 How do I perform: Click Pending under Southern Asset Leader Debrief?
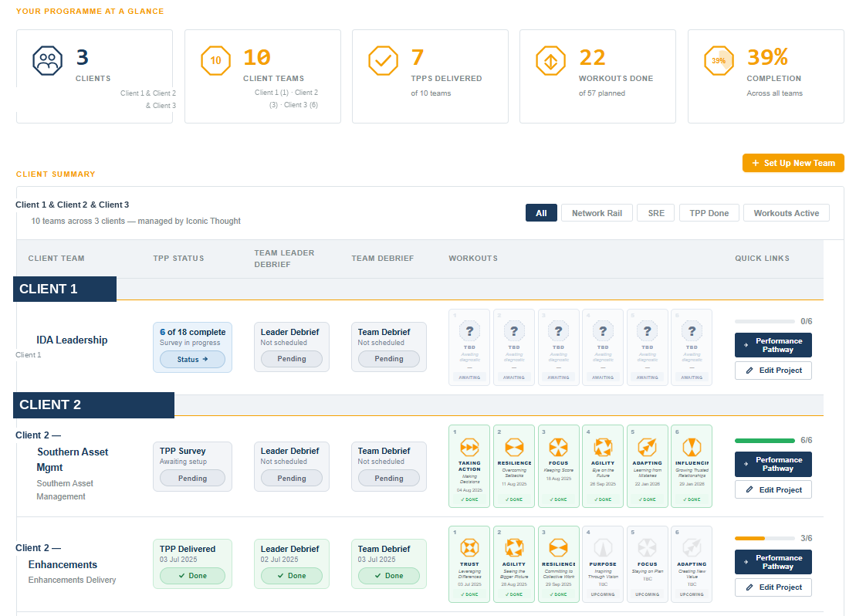[292, 479]
